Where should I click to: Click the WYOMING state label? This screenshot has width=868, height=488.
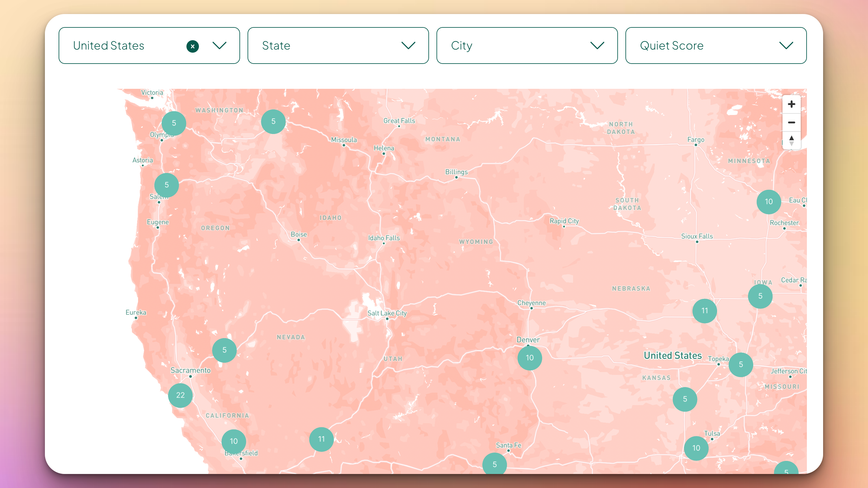pos(476,242)
